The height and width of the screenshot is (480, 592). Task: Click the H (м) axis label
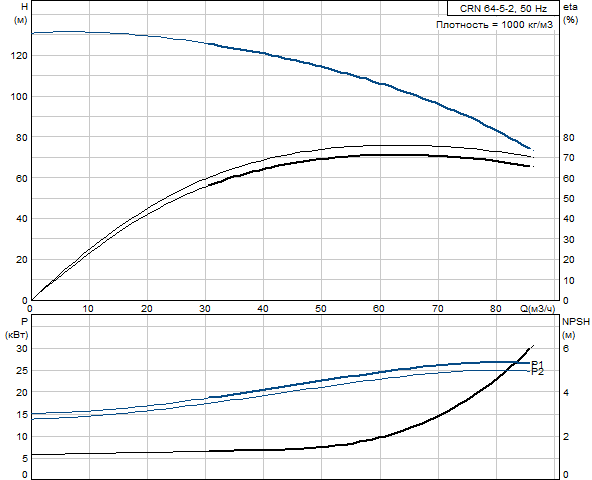(x=21, y=13)
